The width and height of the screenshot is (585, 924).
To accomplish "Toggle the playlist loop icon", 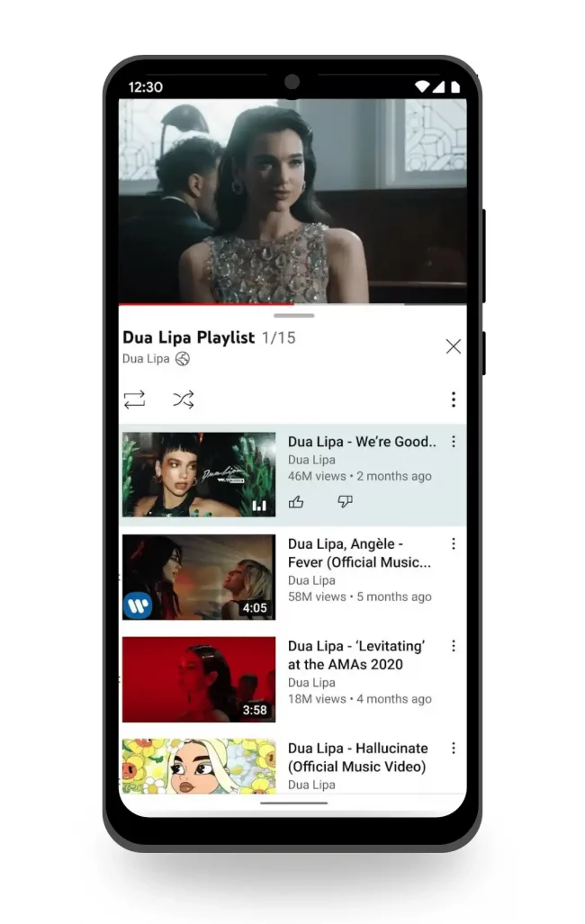I will tap(134, 399).
